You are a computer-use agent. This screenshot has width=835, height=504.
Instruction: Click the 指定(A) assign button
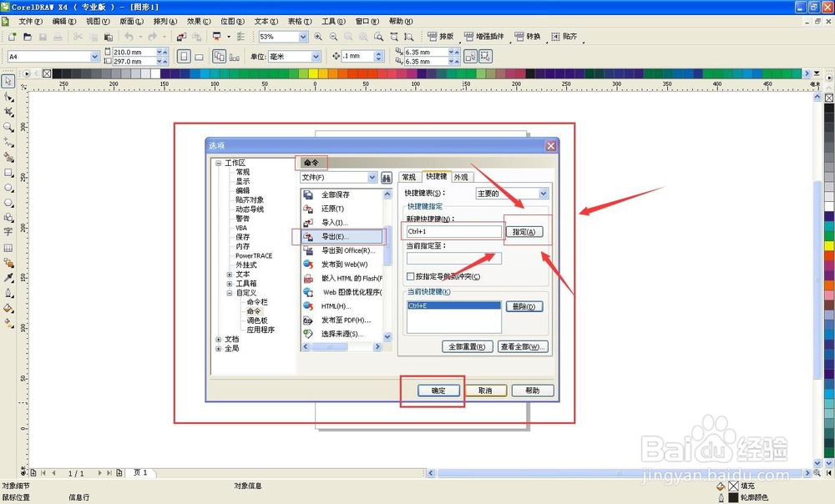pyautogui.click(x=524, y=231)
